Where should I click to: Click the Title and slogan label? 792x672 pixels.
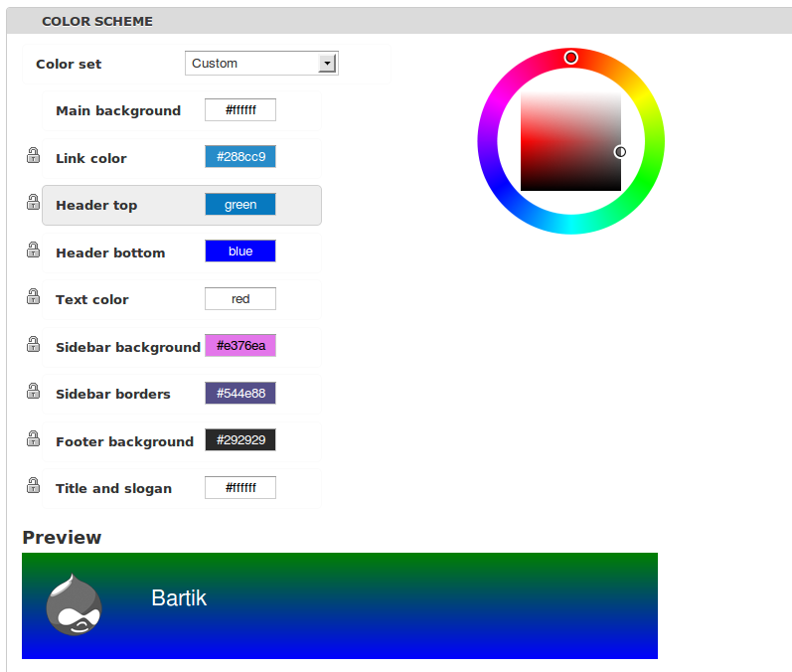[113, 488]
